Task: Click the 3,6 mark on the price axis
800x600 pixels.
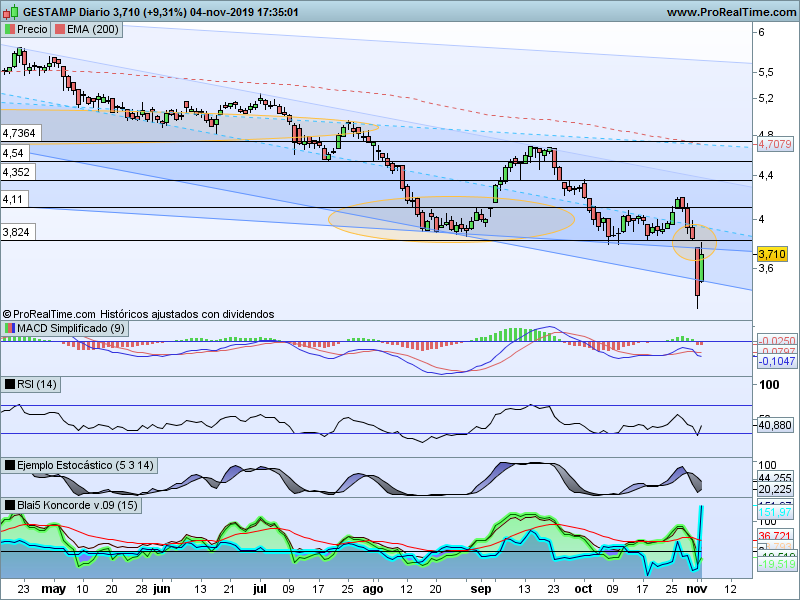Action: tap(766, 268)
